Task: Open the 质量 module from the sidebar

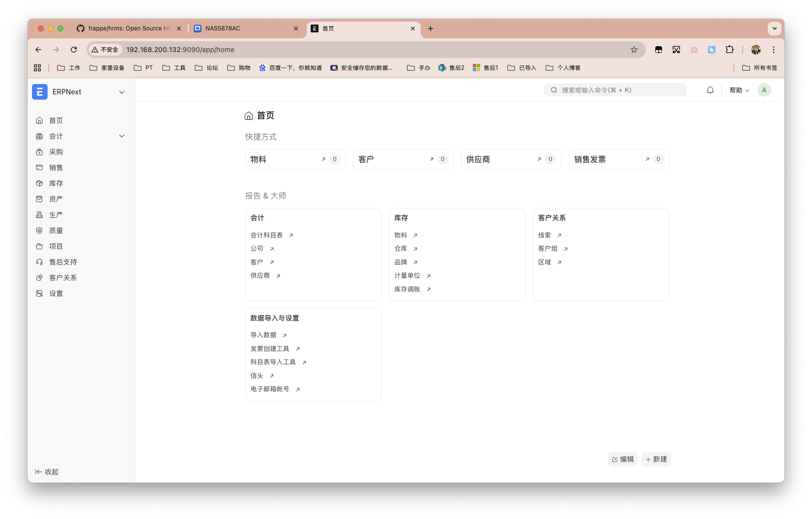Action: click(x=56, y=231)
